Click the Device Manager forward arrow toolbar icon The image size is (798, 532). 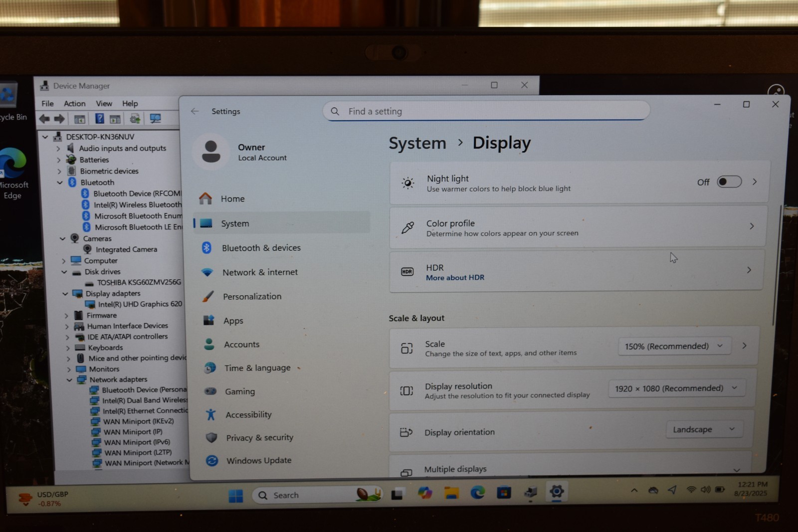coord(60,119)
